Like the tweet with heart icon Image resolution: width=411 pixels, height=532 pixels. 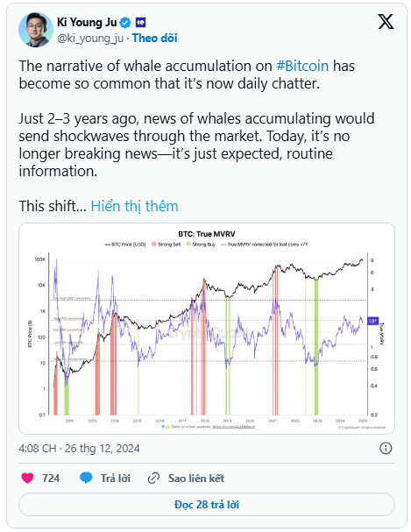[x=27, y=478]
